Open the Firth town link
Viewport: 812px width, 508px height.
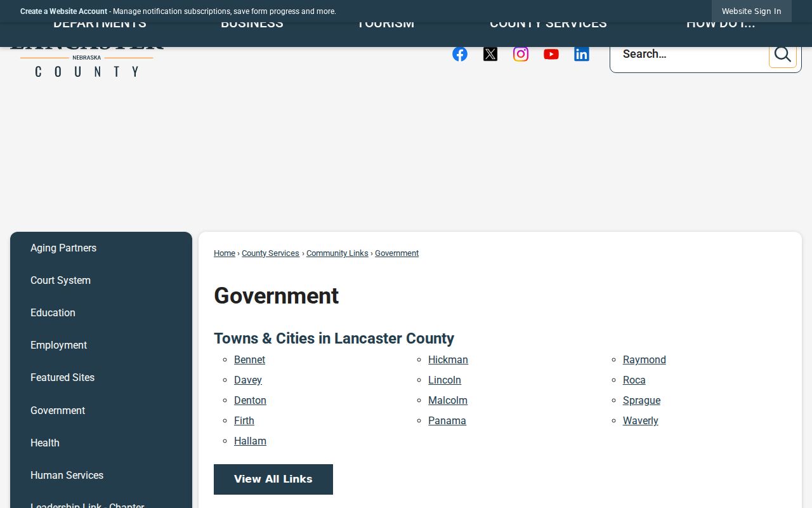[x=244, y=420]
